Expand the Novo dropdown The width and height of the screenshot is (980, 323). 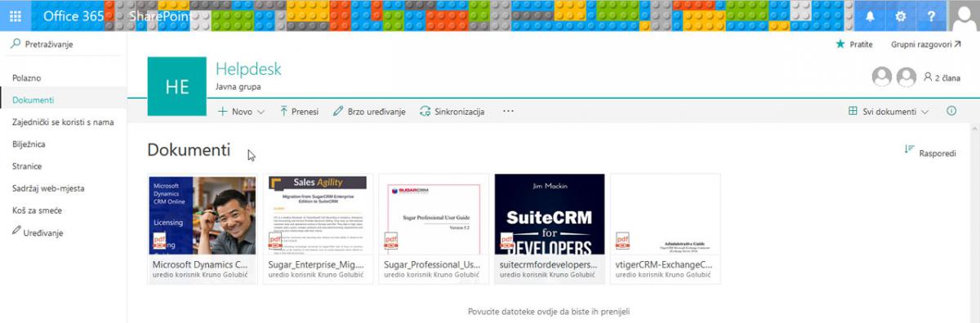(x=242, y=112)
